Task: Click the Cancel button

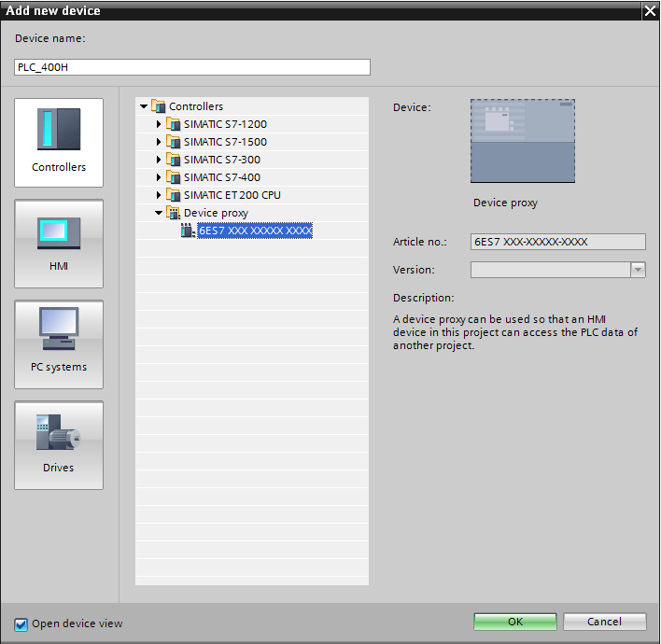Action: [x=604, y=622]
